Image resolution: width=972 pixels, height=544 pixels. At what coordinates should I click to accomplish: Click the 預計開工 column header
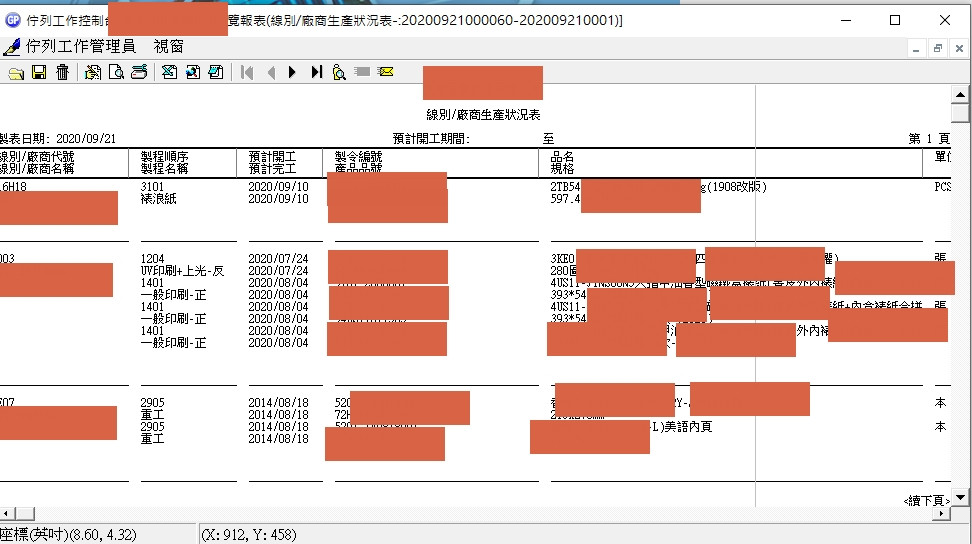272,157
